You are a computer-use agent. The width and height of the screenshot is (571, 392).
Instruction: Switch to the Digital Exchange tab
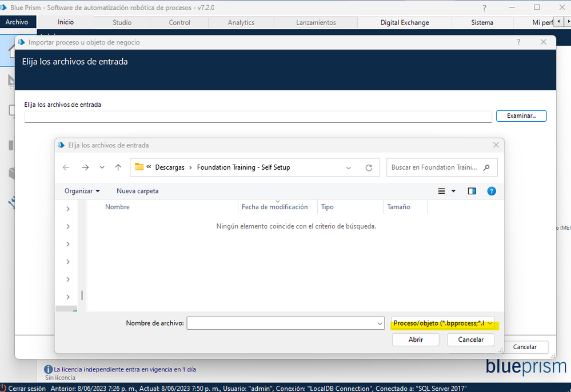click(x=405, y=22)
